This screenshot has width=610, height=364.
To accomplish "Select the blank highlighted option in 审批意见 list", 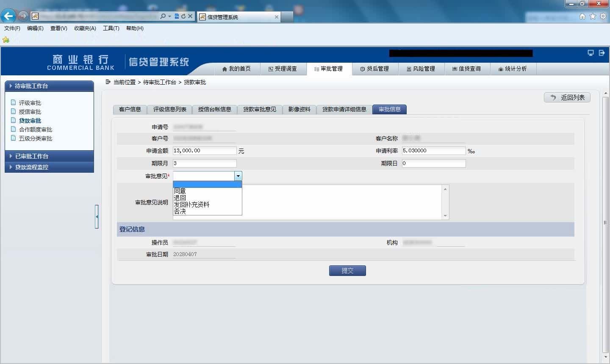I will (208, 185).
